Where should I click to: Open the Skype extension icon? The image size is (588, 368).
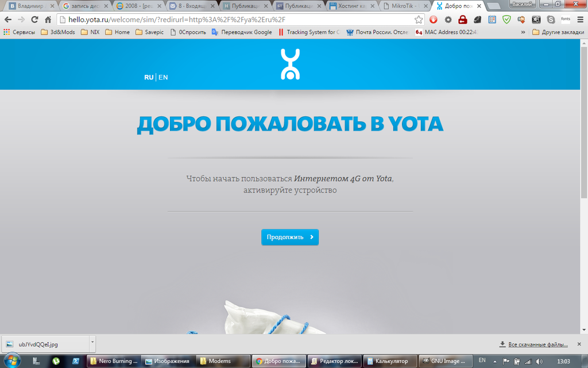tap(551, 20)
